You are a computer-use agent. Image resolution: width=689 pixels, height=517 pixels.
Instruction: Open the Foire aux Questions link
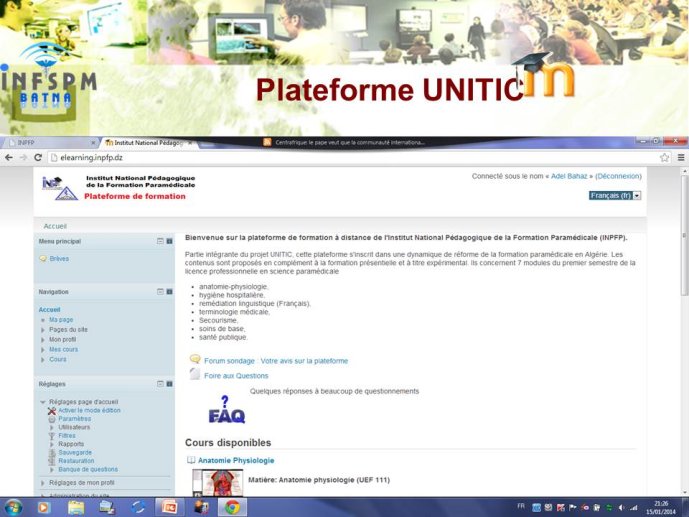(236, 376)
